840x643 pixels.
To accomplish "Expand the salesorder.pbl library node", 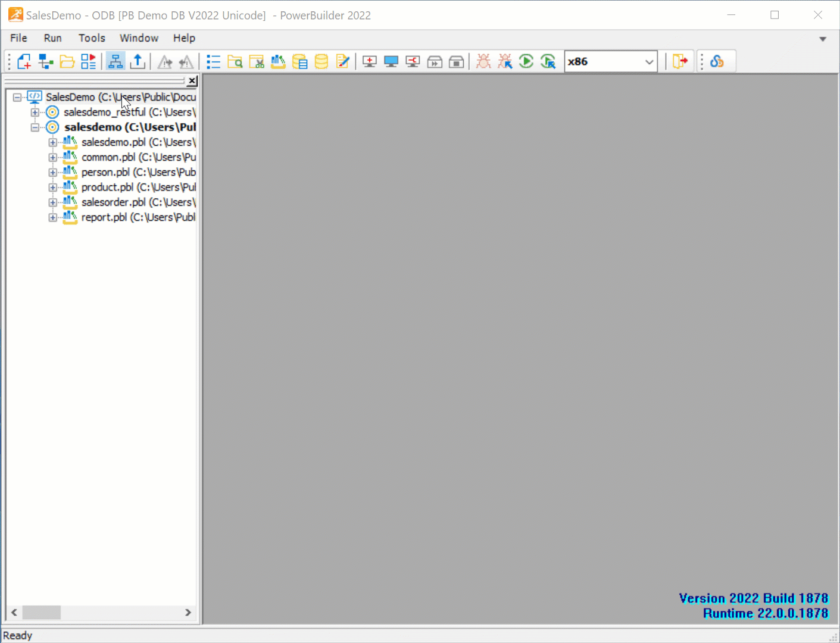I will coord(53,202).
